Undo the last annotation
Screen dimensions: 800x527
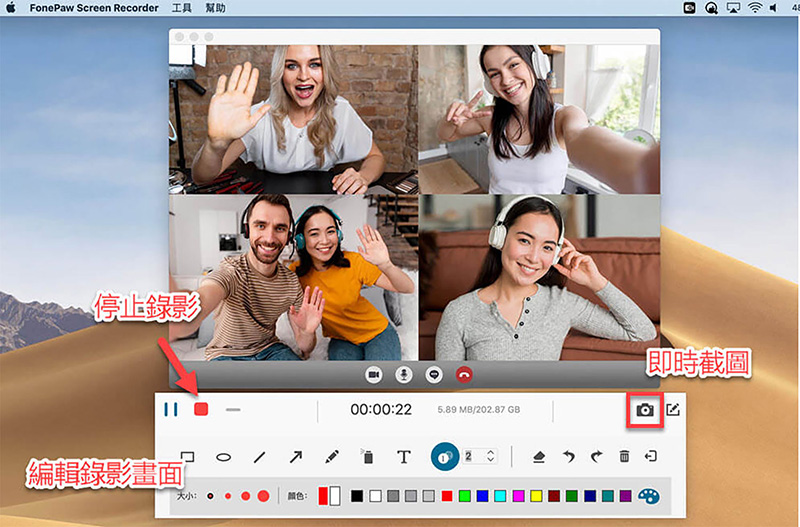pos(568,457)
